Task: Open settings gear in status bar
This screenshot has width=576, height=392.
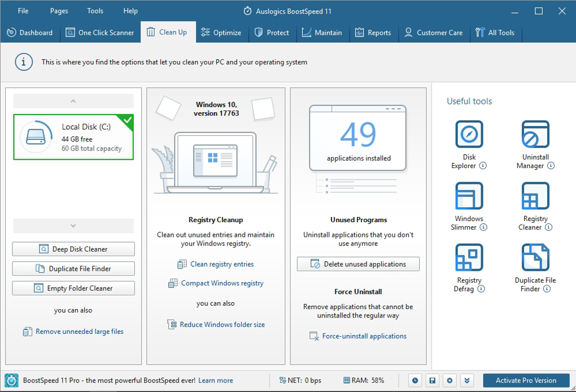Action: point(450,381)
